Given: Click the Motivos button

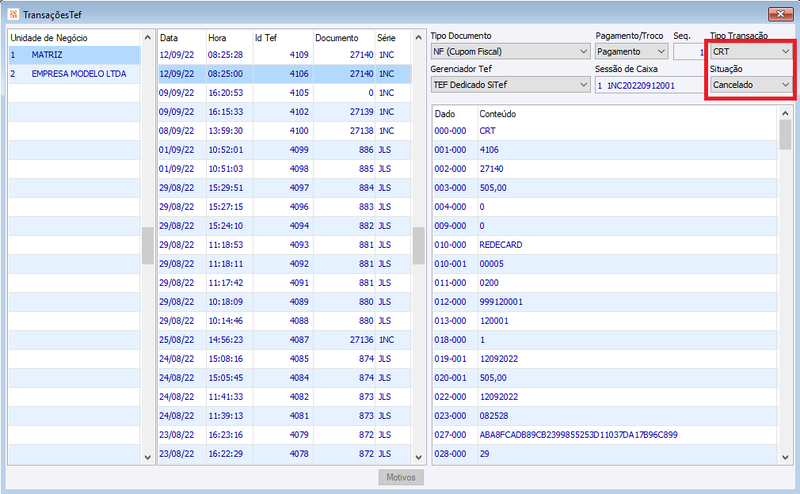Looking at the screenshot, I should tap(401, 477).
